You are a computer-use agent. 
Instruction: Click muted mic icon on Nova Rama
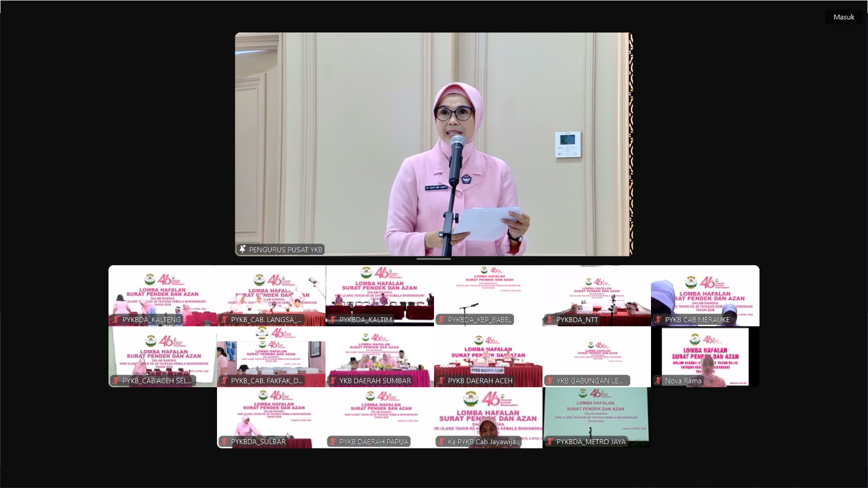[658, 381]
